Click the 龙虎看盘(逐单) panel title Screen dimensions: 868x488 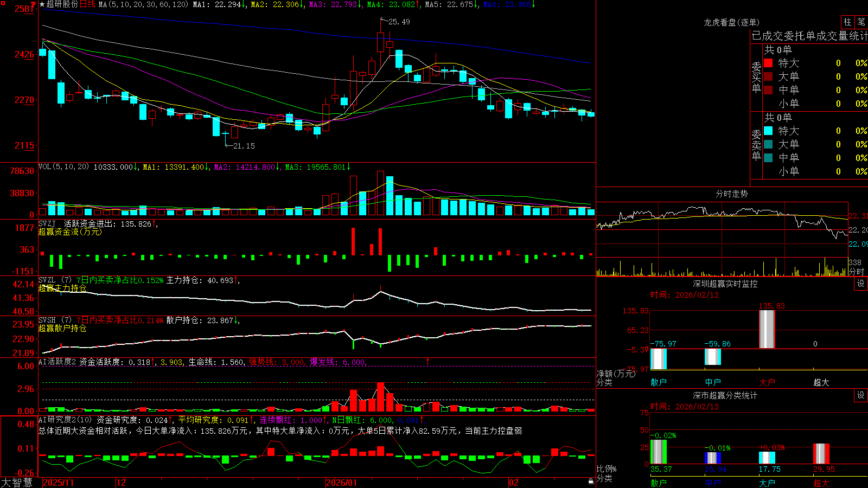tap(731, 22)
